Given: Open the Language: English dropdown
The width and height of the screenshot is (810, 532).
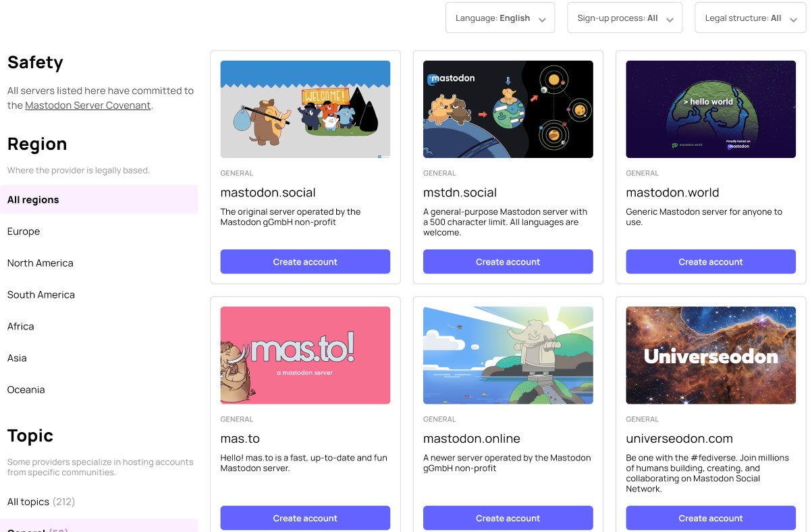Looking at the screenshot, I should pyautogui.click(x=500, y=18).
